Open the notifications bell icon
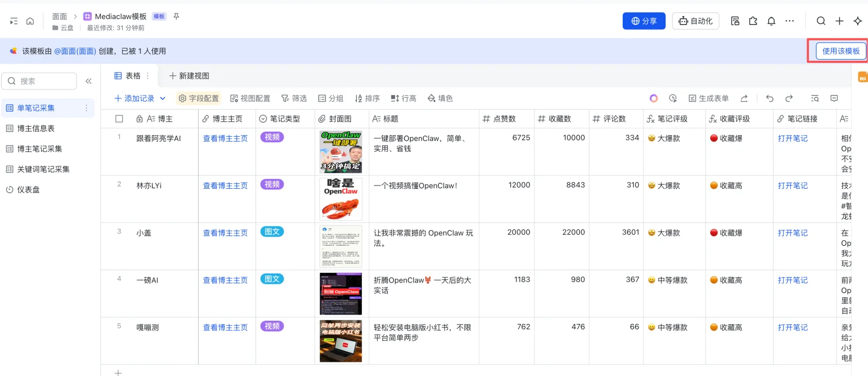 tap(771, 21)
